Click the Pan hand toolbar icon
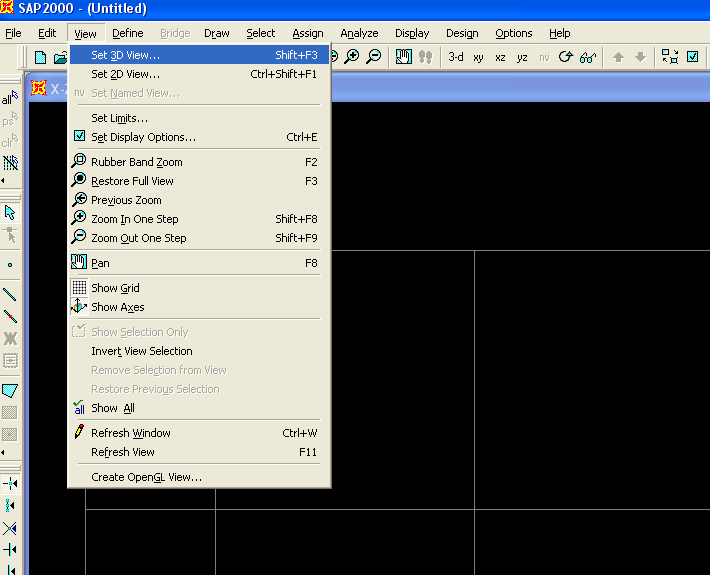 click(x=403, y=57)
